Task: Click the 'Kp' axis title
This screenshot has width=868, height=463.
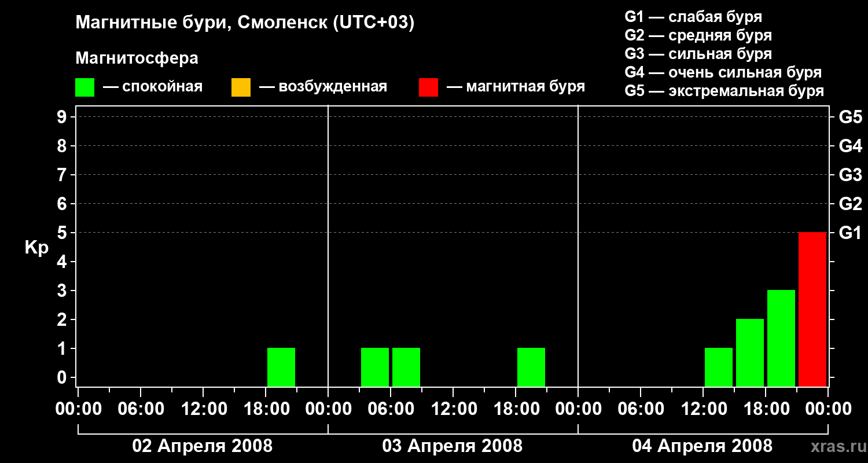Action: (37, 248)
